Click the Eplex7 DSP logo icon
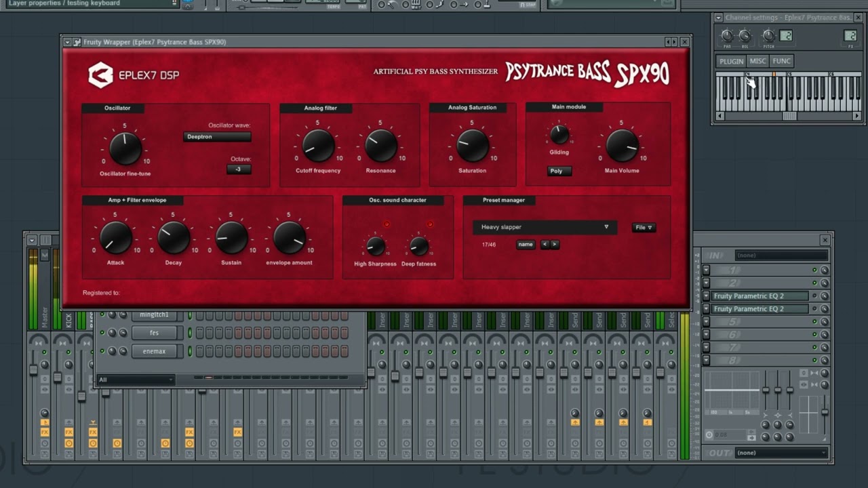Viewport: 868px width, 488px height. coord(100,75)
